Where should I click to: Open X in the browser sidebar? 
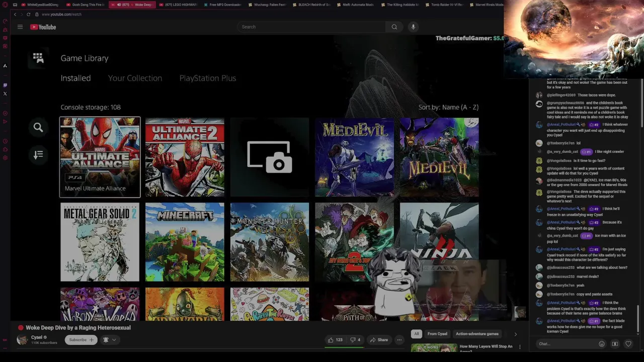5,94
